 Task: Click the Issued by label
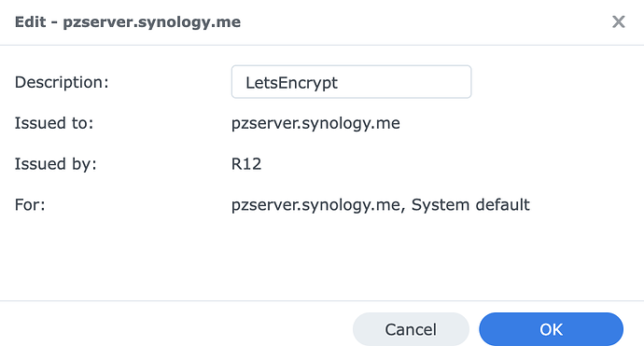click(x=55, y=164)
